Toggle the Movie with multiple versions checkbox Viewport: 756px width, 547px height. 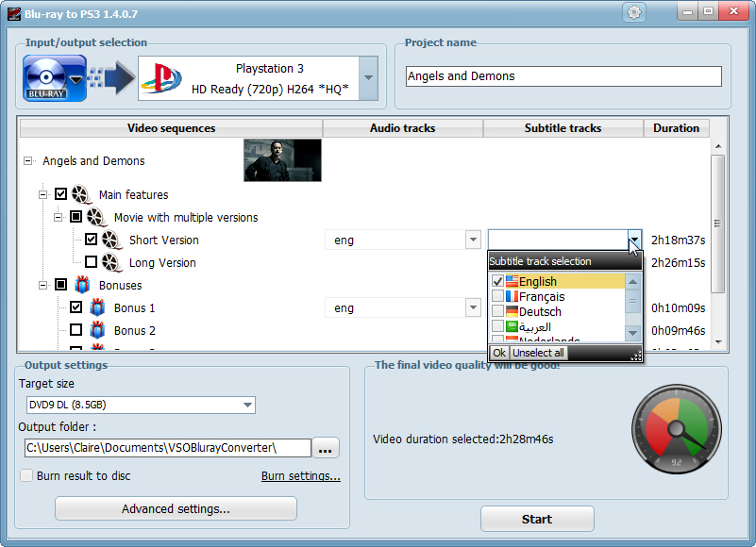point(76,217)
